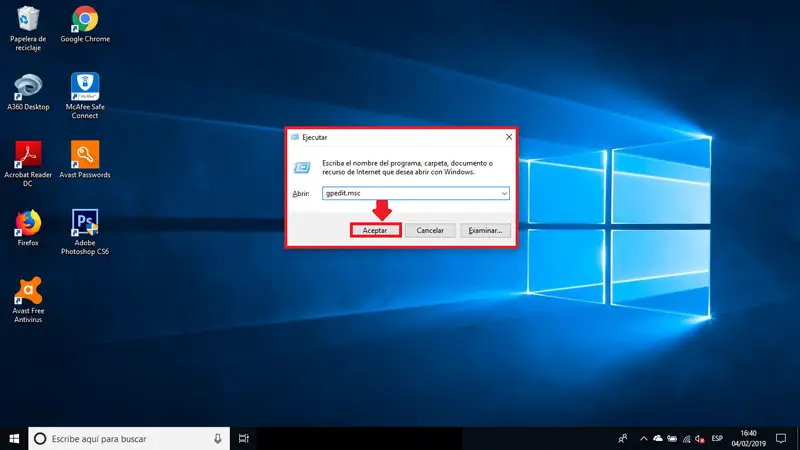The height and width of the screenshot is (450, 800).
Task: Click the Examinar... button
Action: [x=485, y=231]
